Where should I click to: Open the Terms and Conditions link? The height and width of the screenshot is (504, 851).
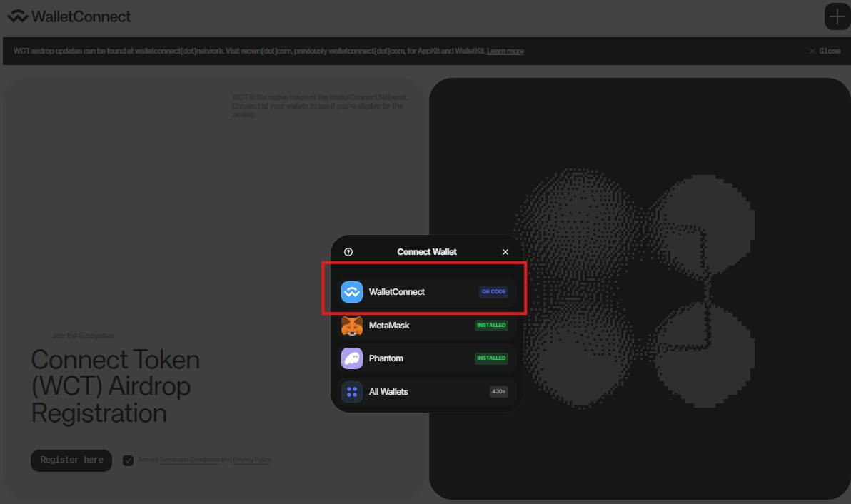pyautogui.click(x=189, y=460)
